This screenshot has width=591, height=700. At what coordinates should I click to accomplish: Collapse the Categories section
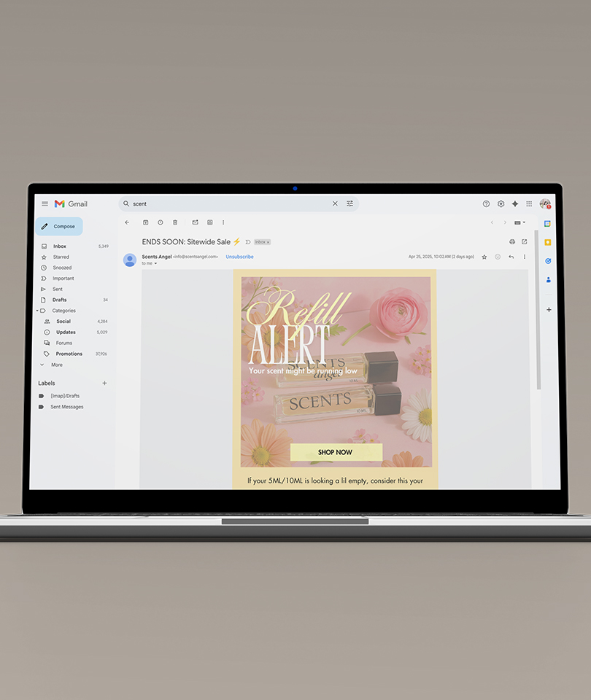tap(37, 311)
